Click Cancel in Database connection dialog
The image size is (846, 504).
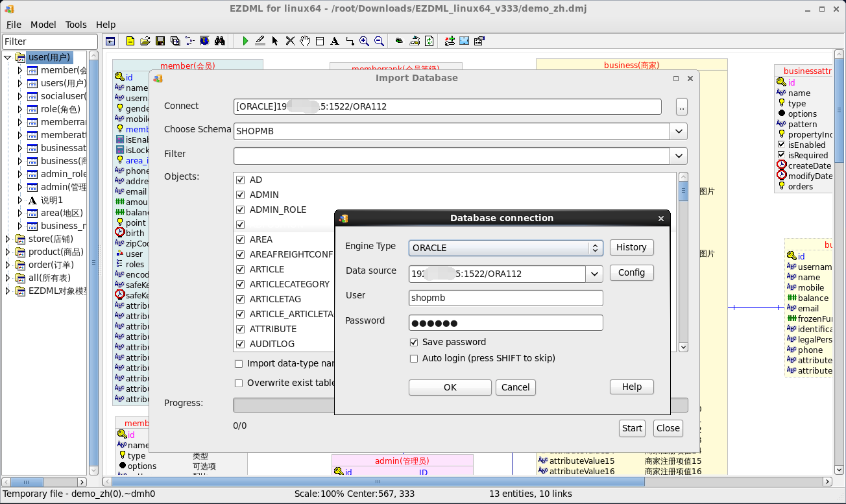(x=516, y=387)
